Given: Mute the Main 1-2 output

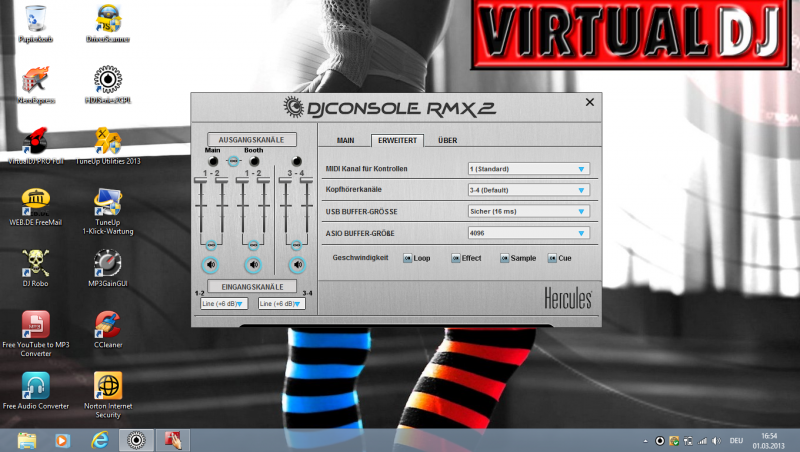Looking at the screenshot, I should (x=210, y=265).
